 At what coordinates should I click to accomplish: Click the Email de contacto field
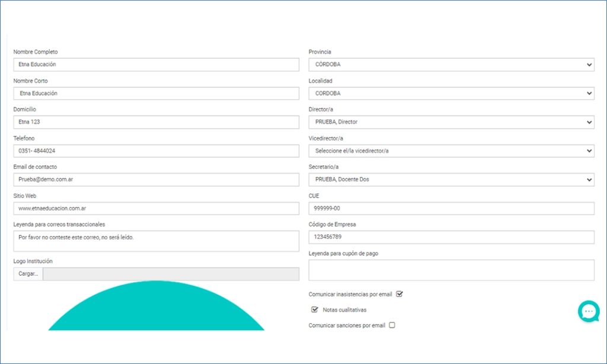pyautogui.click(x=156, y=180)
